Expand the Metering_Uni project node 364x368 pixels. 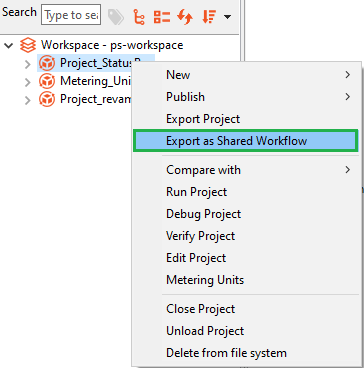(x=28, y=81)
